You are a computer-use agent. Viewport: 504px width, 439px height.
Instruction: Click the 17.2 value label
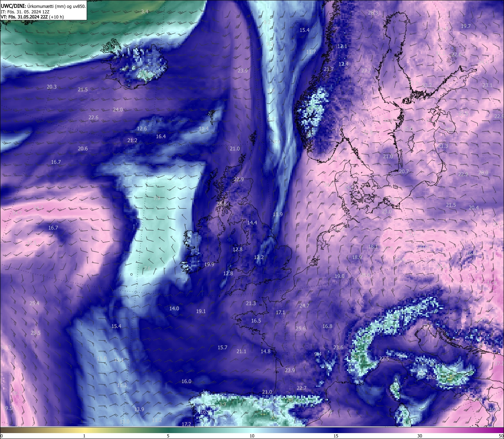click(x=187, y=424)
